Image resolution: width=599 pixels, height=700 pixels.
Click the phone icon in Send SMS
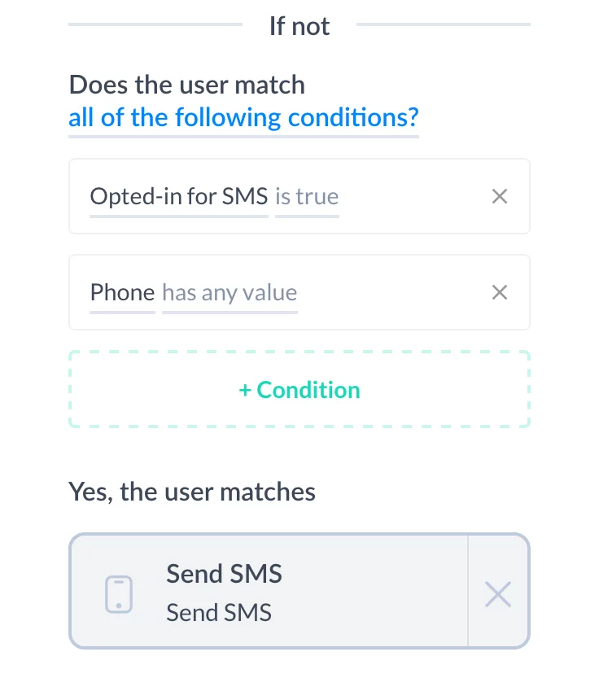[119, 594]
